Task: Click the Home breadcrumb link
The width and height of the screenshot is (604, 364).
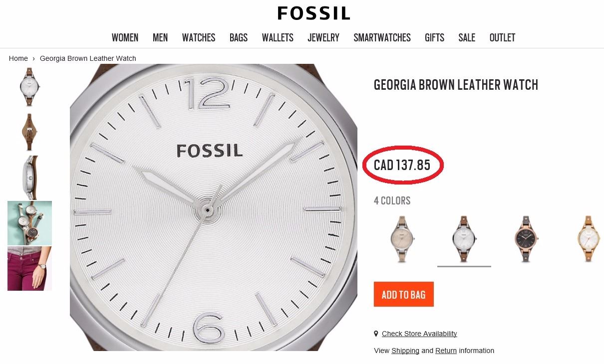Action: click(x=18, y=58)
